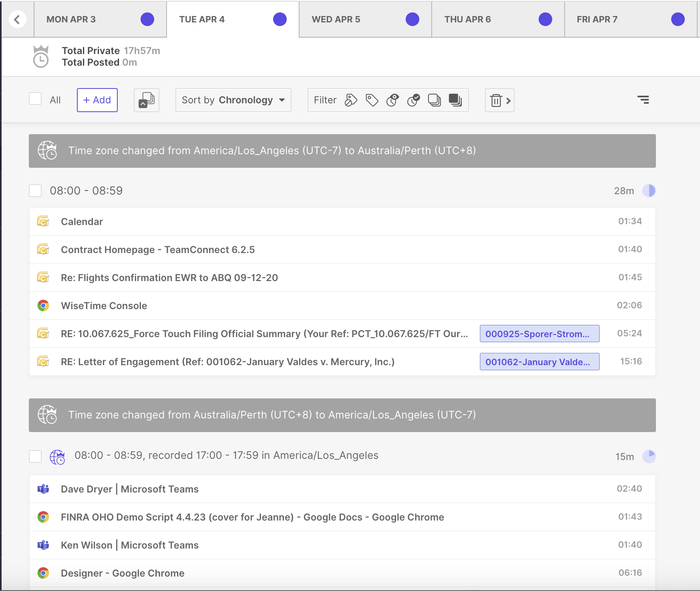The width and height of the screenshot is (700, 591).
Task: Click the Total Private 17h57m text
Action: coord(111,51)
